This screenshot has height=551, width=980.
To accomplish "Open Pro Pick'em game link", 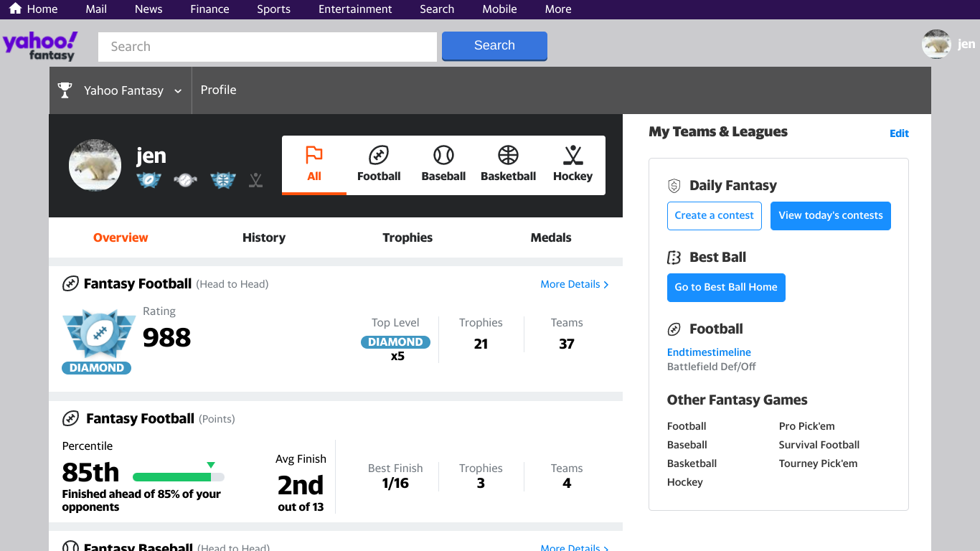I will click(807, 426).
